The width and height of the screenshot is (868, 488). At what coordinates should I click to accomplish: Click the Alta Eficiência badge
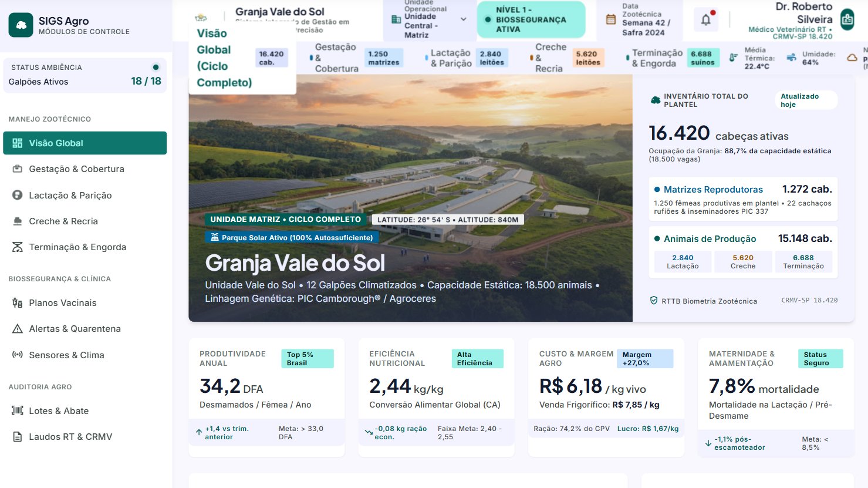(x=477, y=359)
